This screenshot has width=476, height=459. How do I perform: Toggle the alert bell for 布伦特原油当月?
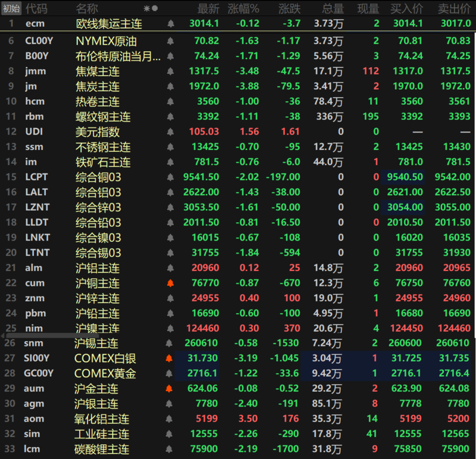tap(170, 56)
